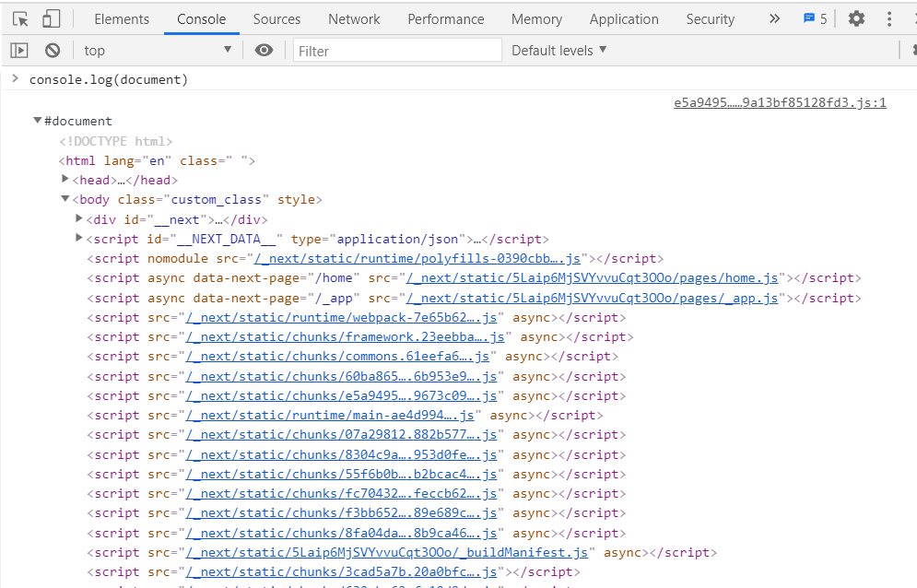Open the 5 messages issues indicator
917x588 pixels.
point(816,18)
